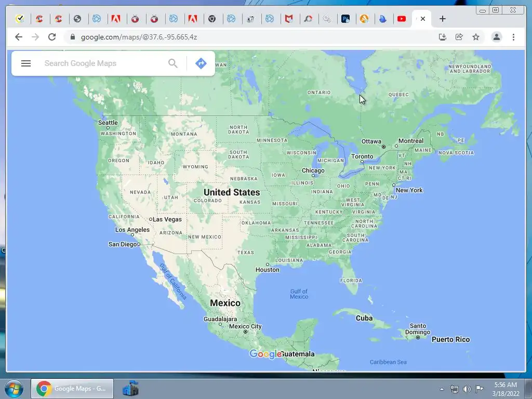Click the Houston city label
The image size is (532, 399).
(268, 270)
